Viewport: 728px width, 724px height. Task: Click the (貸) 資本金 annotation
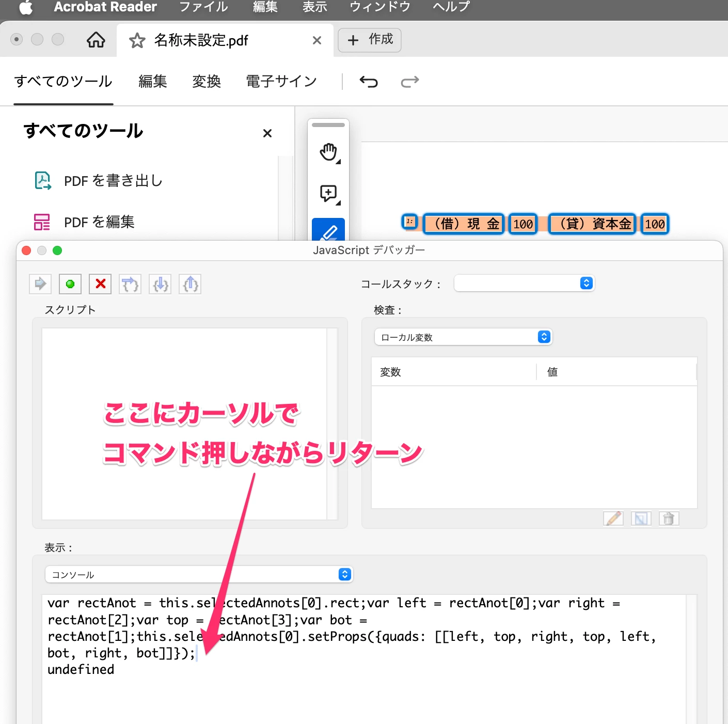pos(592,224)
